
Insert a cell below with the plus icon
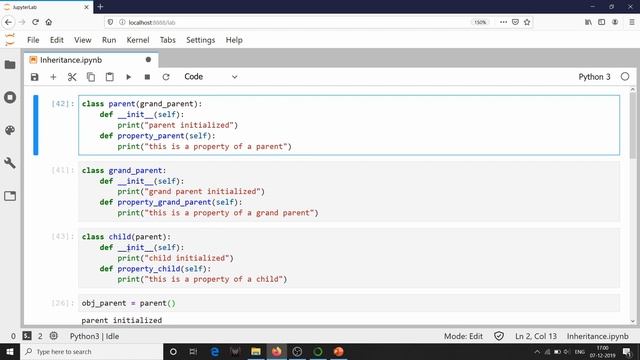53,77
